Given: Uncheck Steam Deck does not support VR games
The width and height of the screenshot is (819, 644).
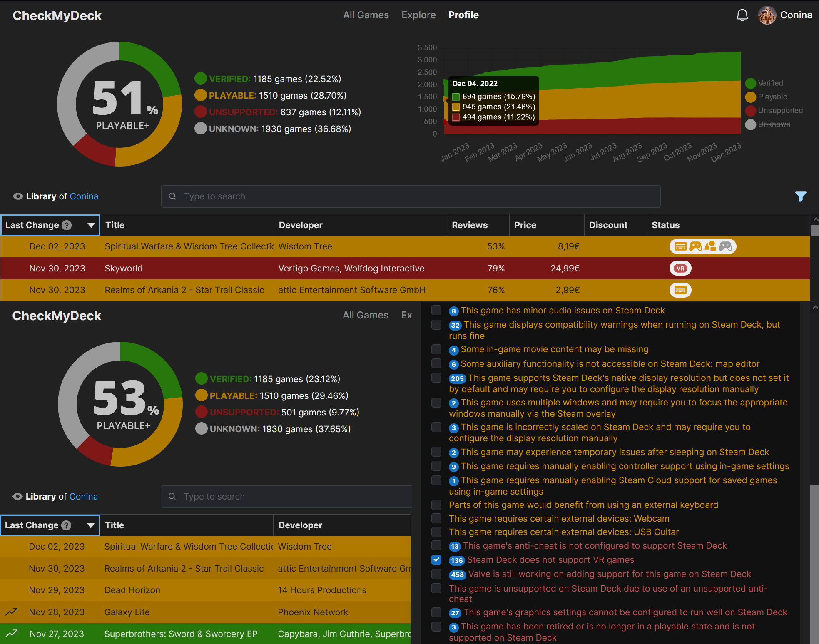Looking at the screenshot, I should click(x=436, y=560).
